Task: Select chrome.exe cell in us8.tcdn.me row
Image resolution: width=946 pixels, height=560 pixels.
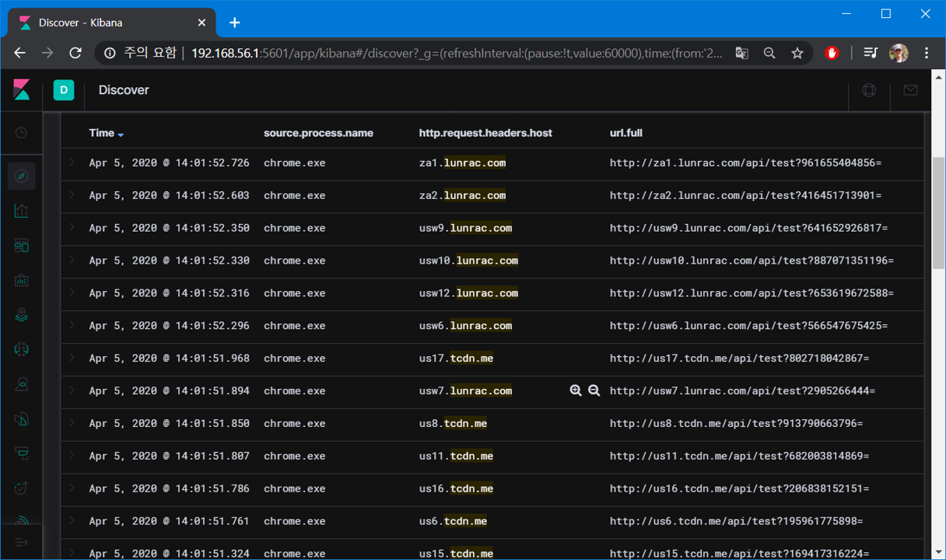Action: pyautogui.click(x=295, y=423)
